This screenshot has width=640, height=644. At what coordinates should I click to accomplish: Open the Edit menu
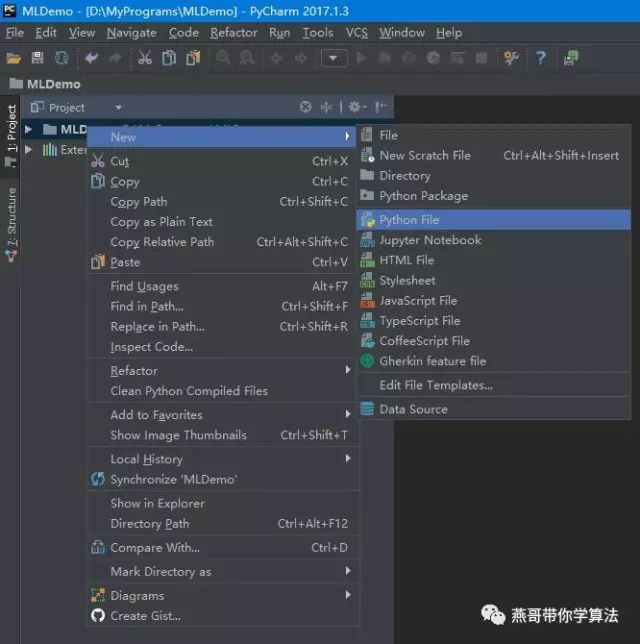(x=46, y=32)
